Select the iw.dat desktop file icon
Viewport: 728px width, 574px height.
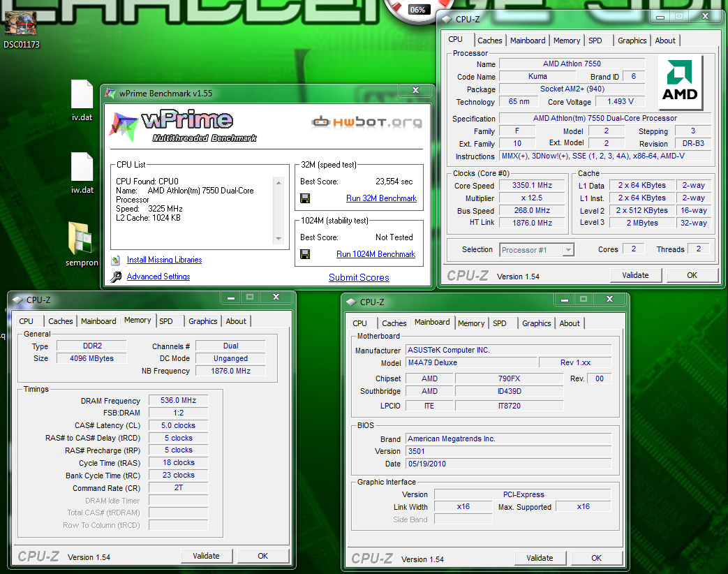pos(82,166)
